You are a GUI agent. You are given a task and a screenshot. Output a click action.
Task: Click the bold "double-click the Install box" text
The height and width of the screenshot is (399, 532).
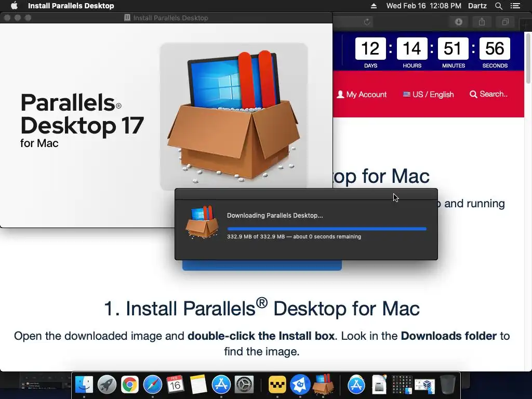click(261, 336)
